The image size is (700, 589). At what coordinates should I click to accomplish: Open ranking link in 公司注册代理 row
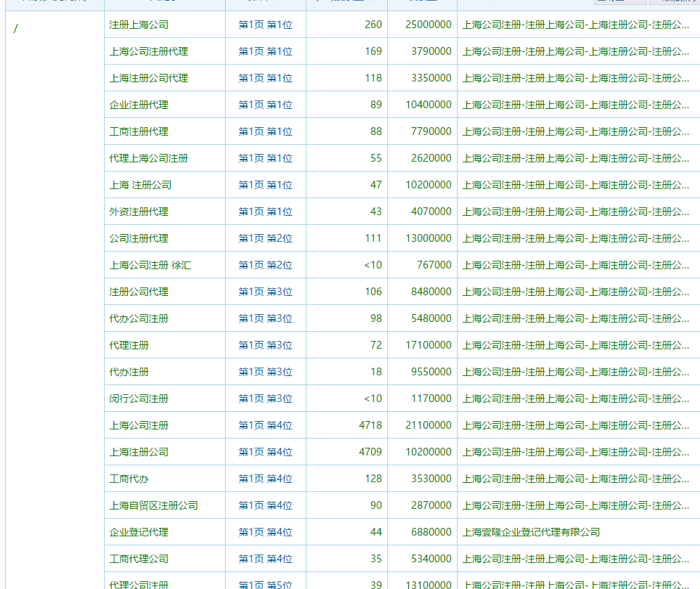click(x=265, y=238)
